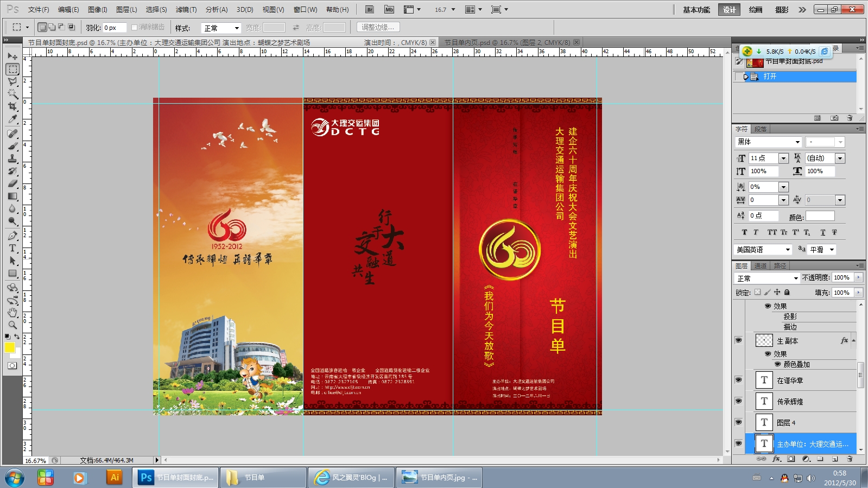This screenshot has height=488, width=868.
Task: Select the Path Selection tool
Action: click(x=12, y=261)
